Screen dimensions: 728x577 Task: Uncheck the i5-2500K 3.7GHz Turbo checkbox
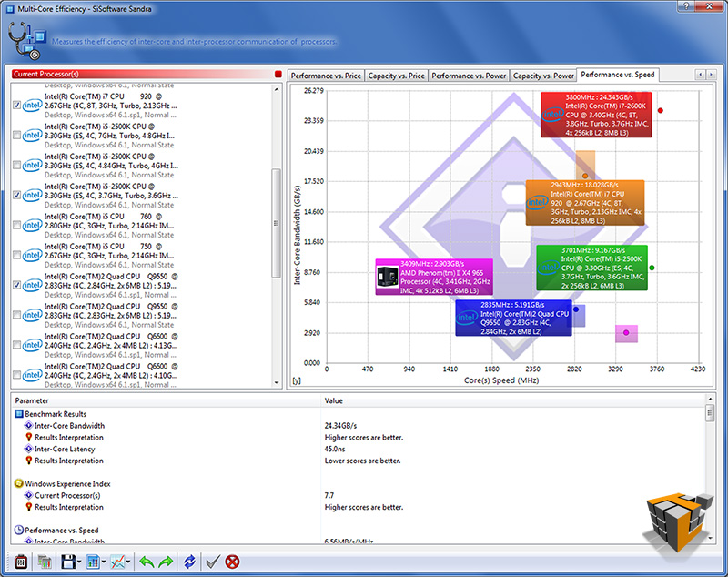pyautogui.click(x=17, y=195)
